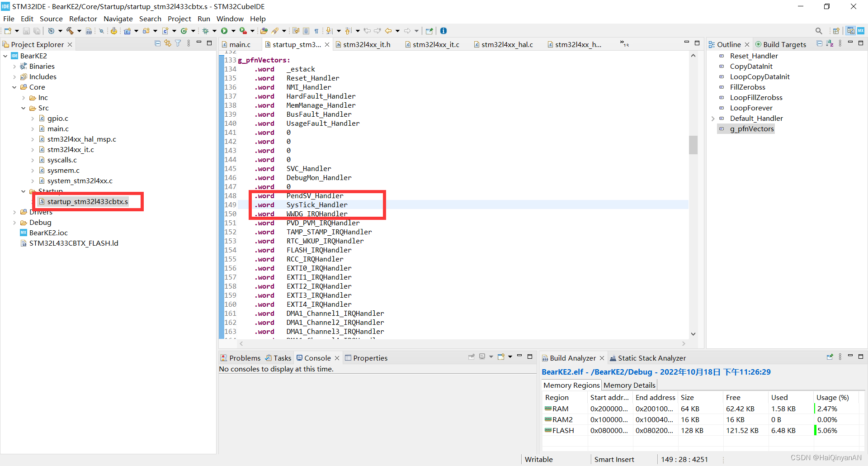This screenshot has width=868, height=466.
Task: Click Writable in the status bar
Action: (x=538, y=459)
